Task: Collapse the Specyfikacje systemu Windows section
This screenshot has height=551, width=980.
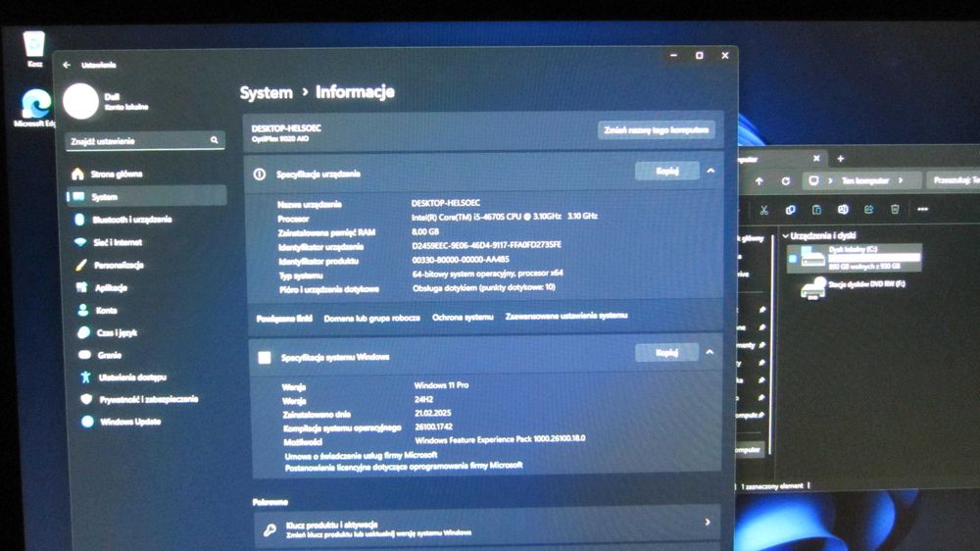Action: (710, 352)
